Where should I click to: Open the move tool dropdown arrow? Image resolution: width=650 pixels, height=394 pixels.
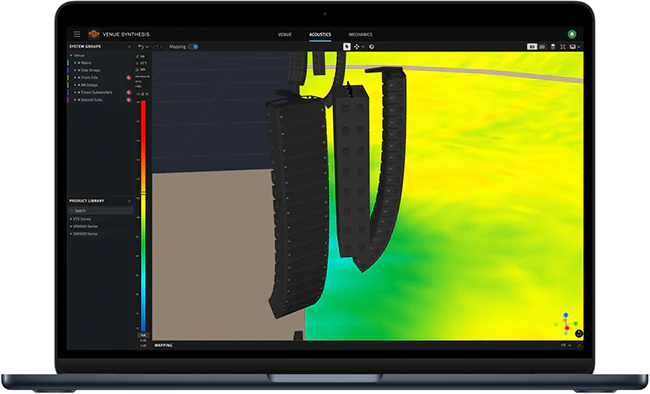click(x=363, y=47)
